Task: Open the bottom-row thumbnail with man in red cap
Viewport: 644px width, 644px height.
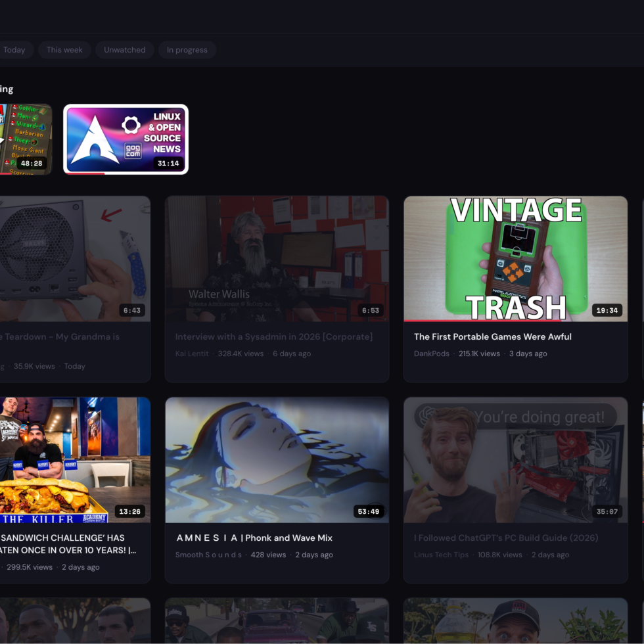Action: point(515,620)
